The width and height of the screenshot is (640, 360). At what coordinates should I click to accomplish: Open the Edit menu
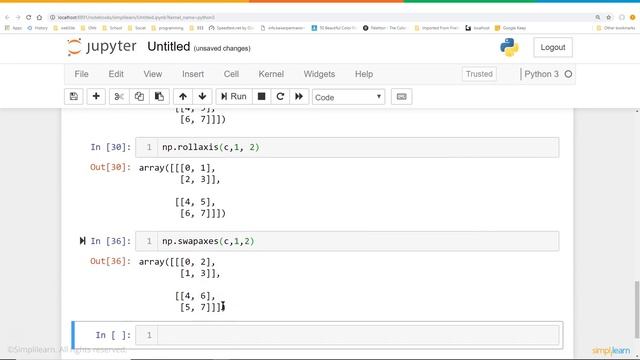coord(116,74)
